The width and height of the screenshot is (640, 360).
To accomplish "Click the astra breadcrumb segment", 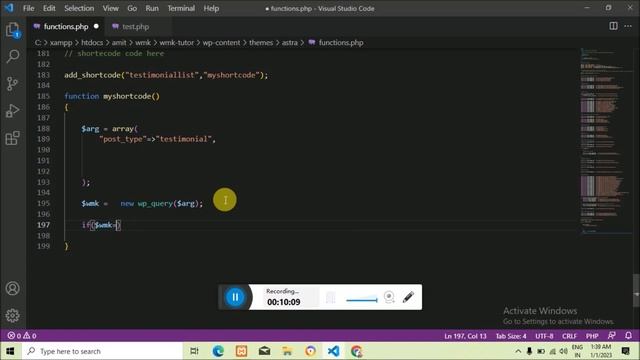I will 289,42.
